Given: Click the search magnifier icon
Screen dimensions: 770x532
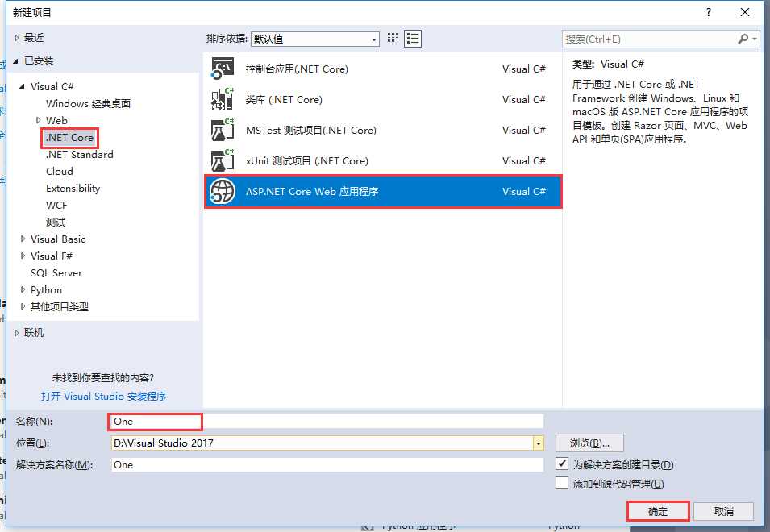Looking at the screenshot, I should pyautogui.click(x=743, y=39).
